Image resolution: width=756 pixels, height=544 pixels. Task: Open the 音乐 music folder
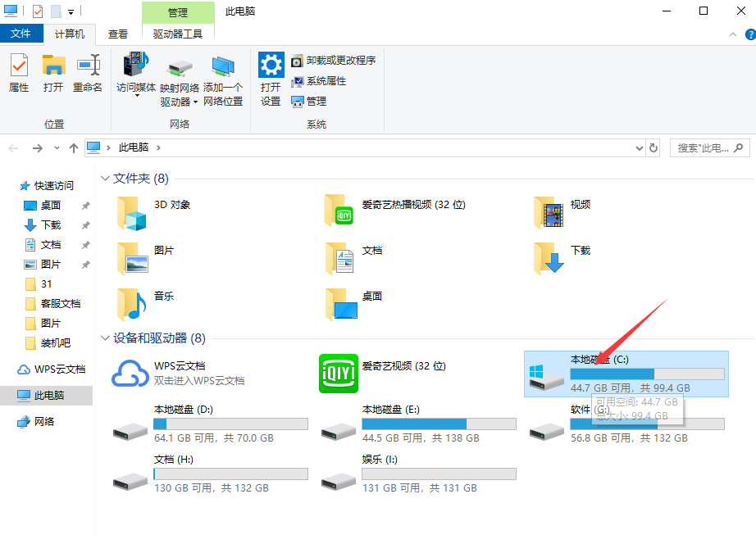coord(131,304)
